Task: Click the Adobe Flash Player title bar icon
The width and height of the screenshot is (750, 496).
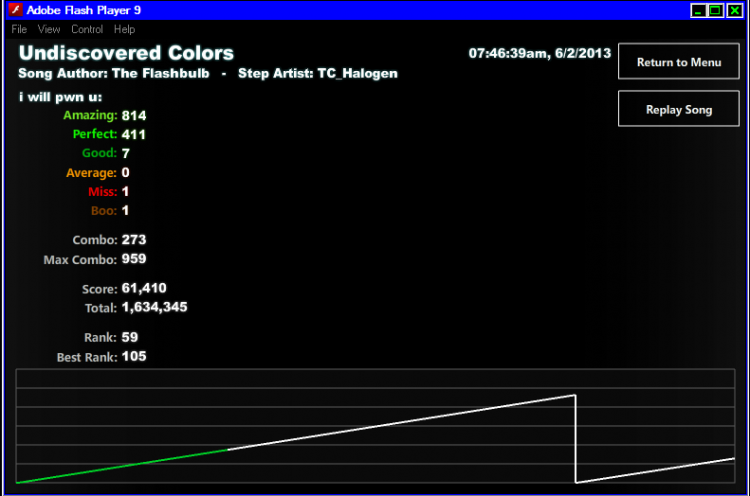Action: 15,10
